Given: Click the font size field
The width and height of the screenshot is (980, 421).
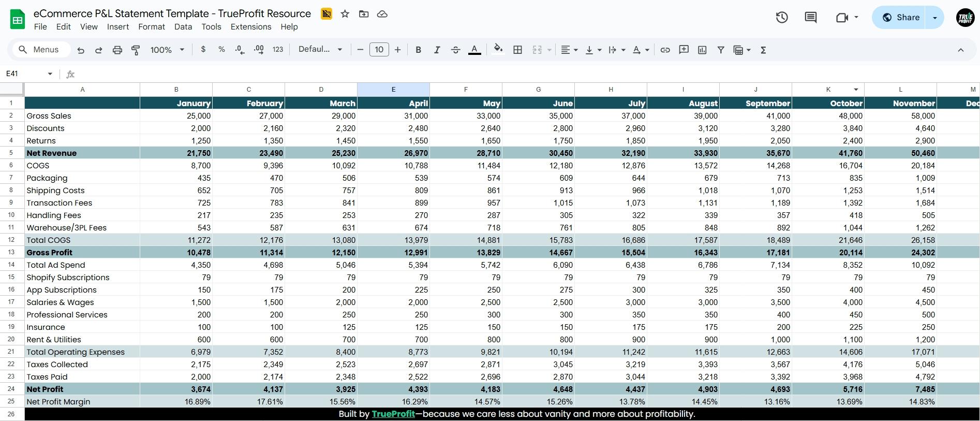Looking at the screenshot, I should [379, 50].
